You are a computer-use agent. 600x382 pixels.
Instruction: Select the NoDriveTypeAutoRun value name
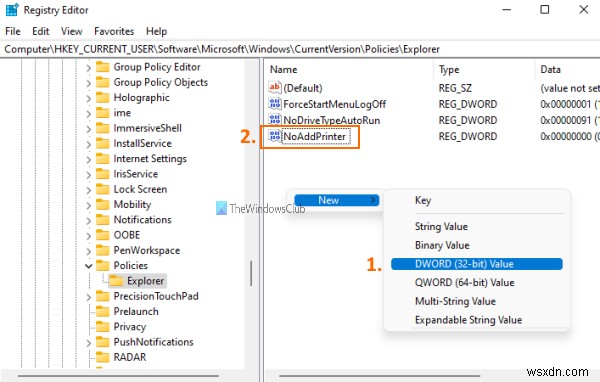pos(331,120)
